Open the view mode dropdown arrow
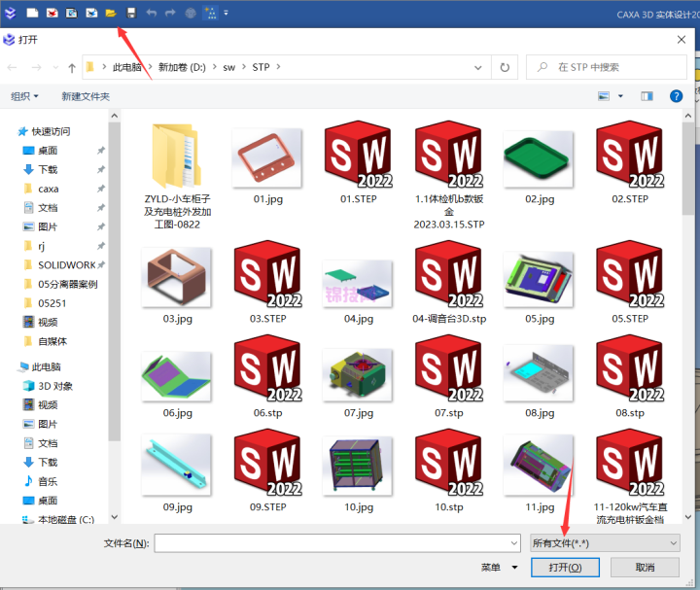 (620, 96)
